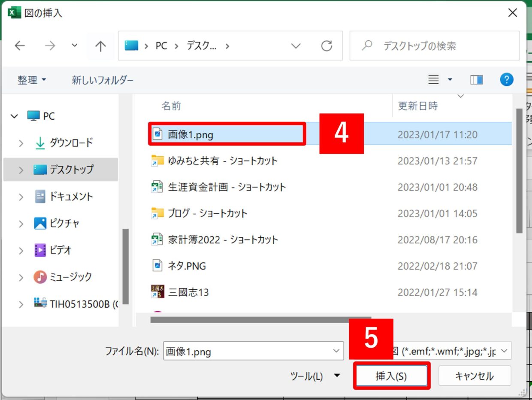Expand the ピクチャ folder node
532x400 pixels.
click(21, 224)
